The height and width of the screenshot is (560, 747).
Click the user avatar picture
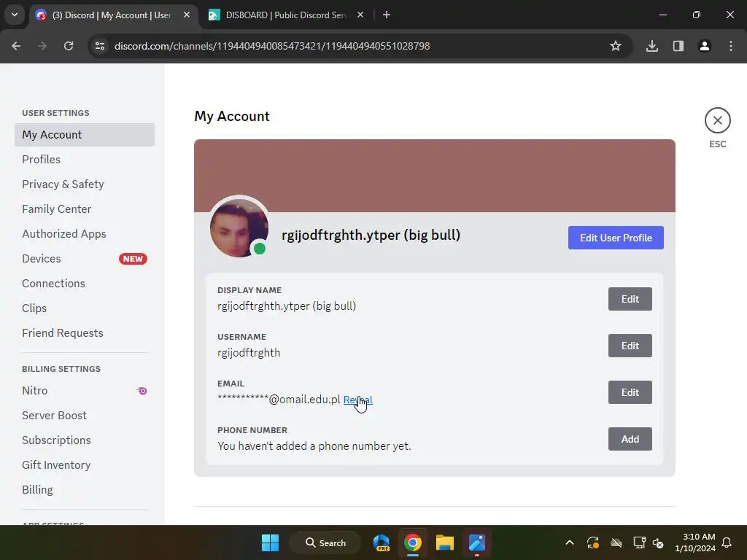239,227
